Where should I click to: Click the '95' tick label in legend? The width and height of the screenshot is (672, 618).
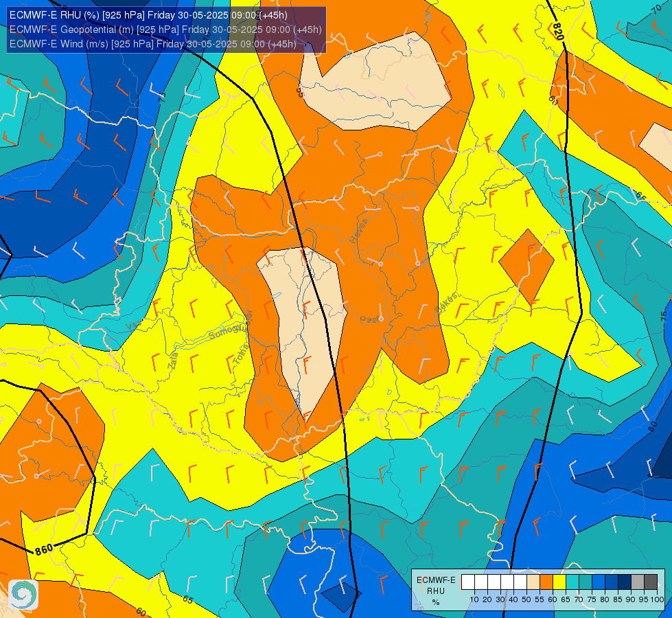tap(643, 599)
